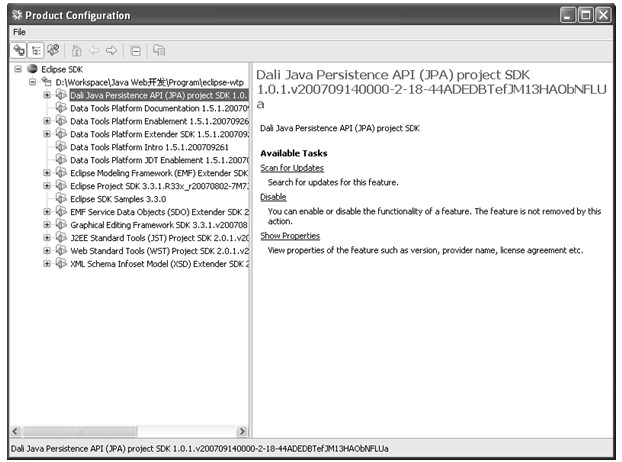
Task: Click the last toolbar icon after Collapse All
Action: [x=159, y=50]
